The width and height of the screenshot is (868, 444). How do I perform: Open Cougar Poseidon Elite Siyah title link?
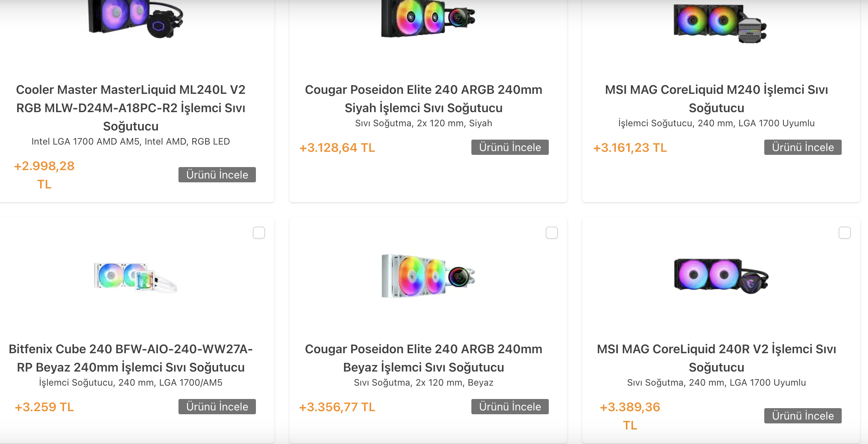(x=423, y=98)
